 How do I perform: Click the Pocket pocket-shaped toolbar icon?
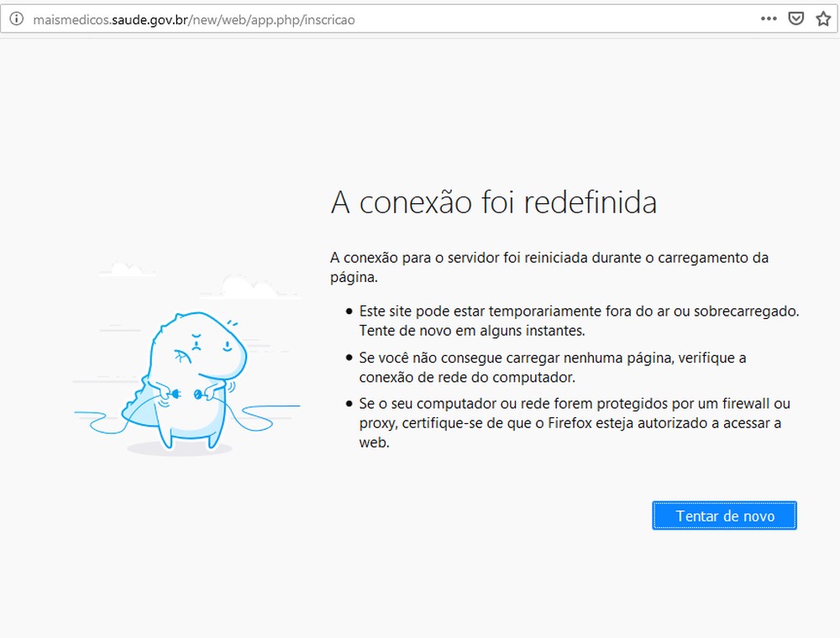[x=795, y=18]
